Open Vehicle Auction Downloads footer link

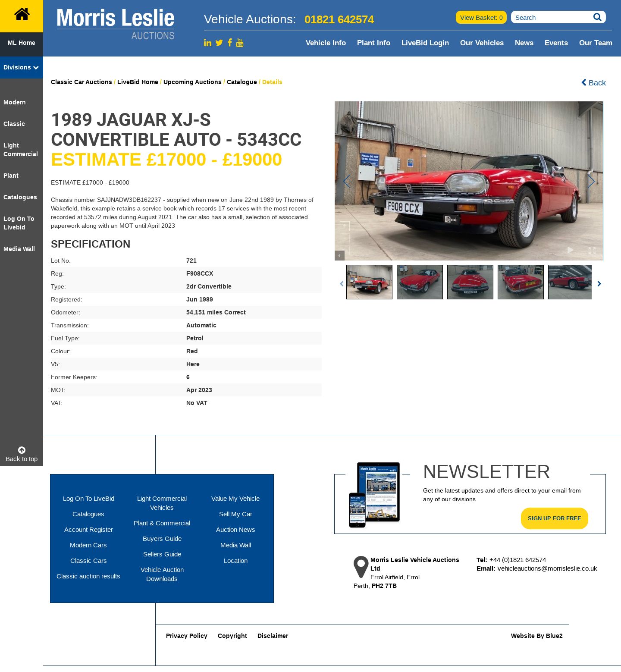[162, 574]
